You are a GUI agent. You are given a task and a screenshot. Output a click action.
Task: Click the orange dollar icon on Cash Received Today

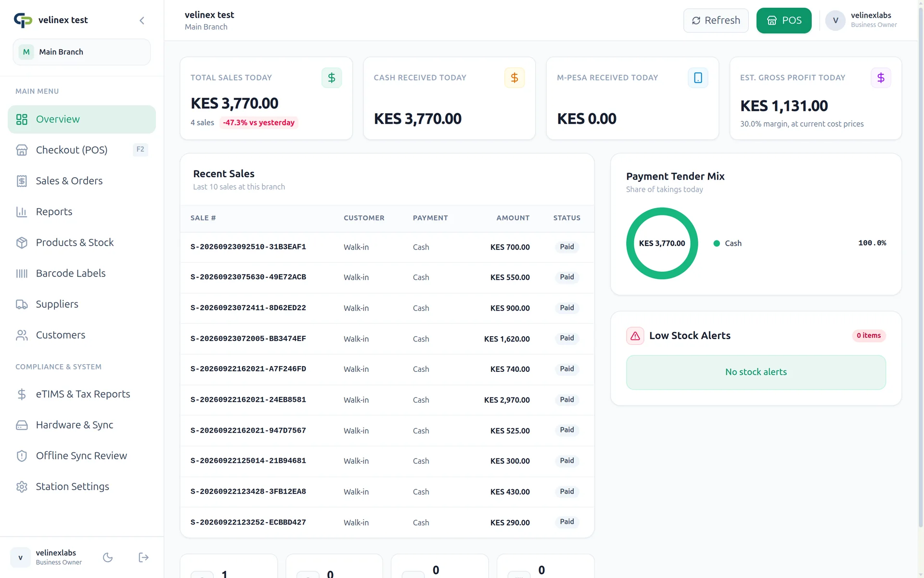pos(514,78)
